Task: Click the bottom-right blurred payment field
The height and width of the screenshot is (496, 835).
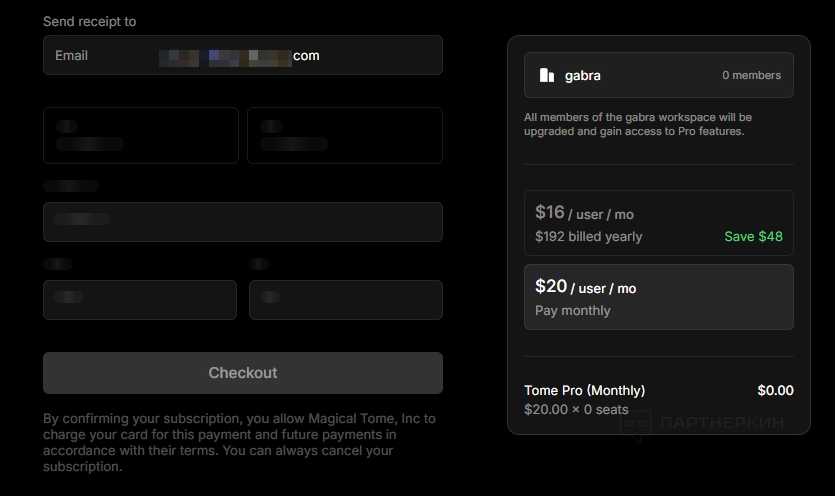Action: point(345,300)
